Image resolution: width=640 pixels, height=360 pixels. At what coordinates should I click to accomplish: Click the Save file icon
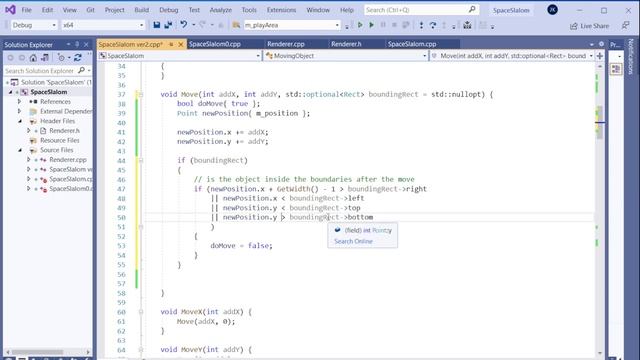(157, 25)
